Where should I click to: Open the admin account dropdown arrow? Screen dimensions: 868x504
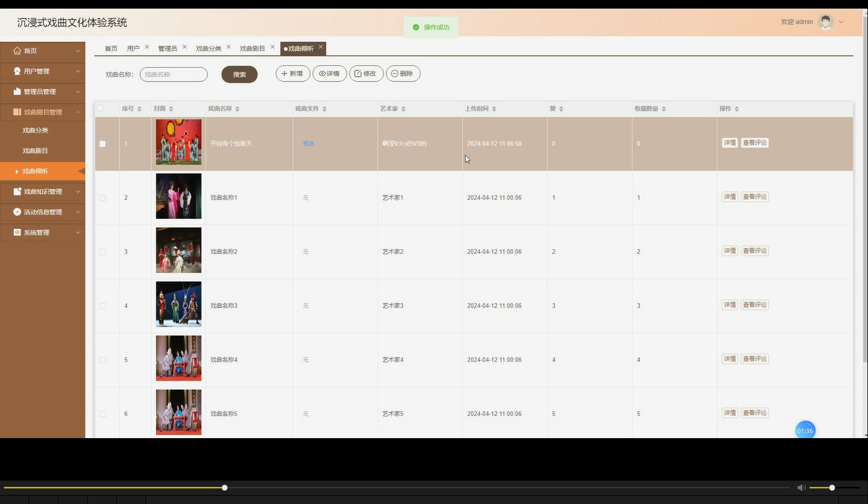[x=841, y=22]
